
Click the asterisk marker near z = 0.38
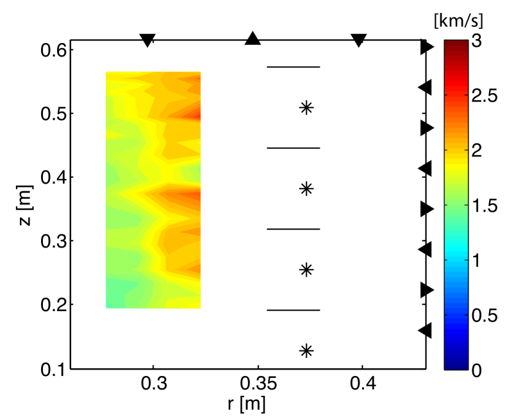tap(306, 189)
